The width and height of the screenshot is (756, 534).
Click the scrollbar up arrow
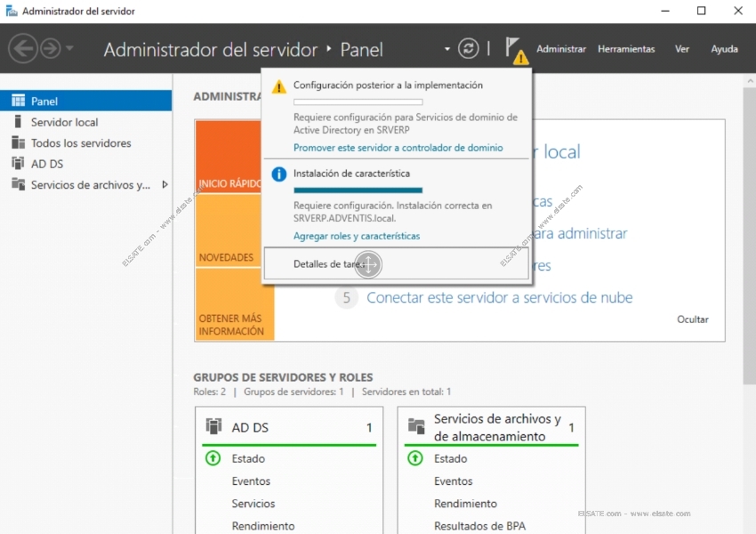tap(750, 81)
